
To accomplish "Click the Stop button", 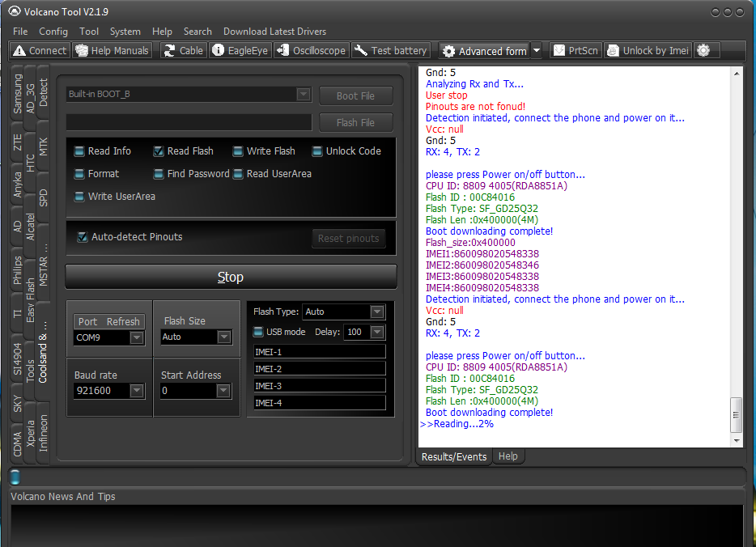I will (231, 277).
